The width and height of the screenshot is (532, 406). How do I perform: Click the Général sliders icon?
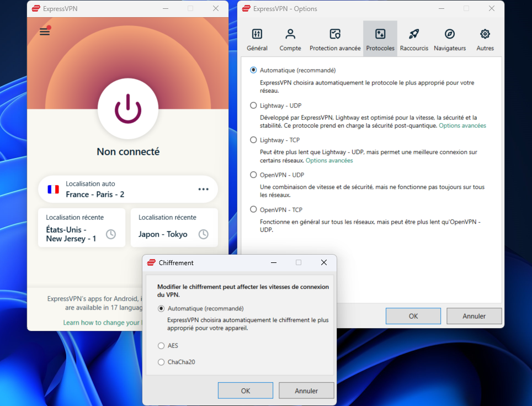pyautogui.click(x=257, y=34)
